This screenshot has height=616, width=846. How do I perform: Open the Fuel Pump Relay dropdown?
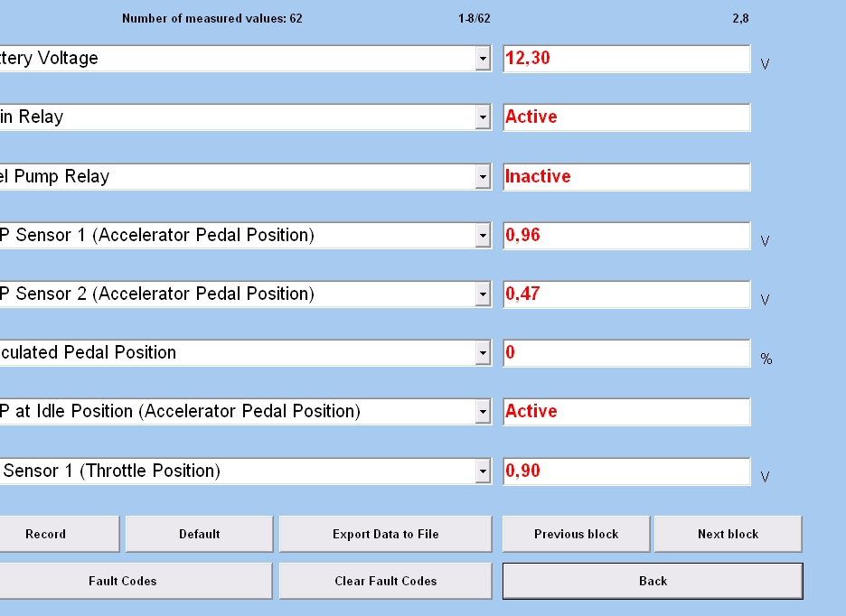pyautogui.click(x=483, y=176)
